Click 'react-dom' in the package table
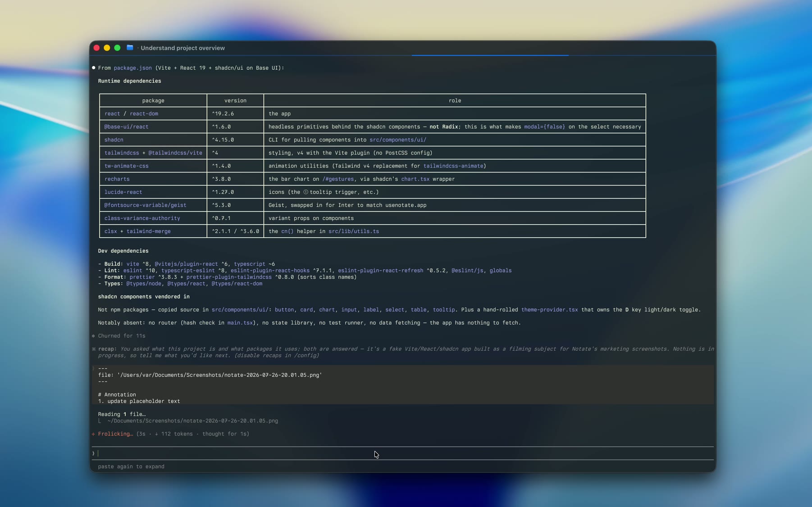The width and height of the screenshot is (812, 507). [x=144, y=114]
